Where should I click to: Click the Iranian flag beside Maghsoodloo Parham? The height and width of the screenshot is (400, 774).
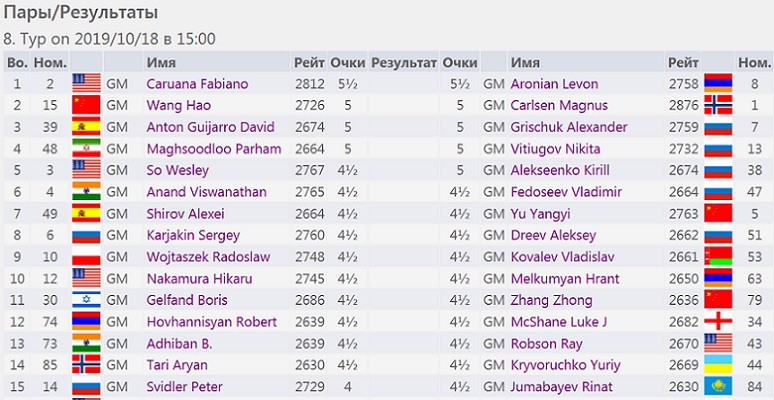[87, 149]
